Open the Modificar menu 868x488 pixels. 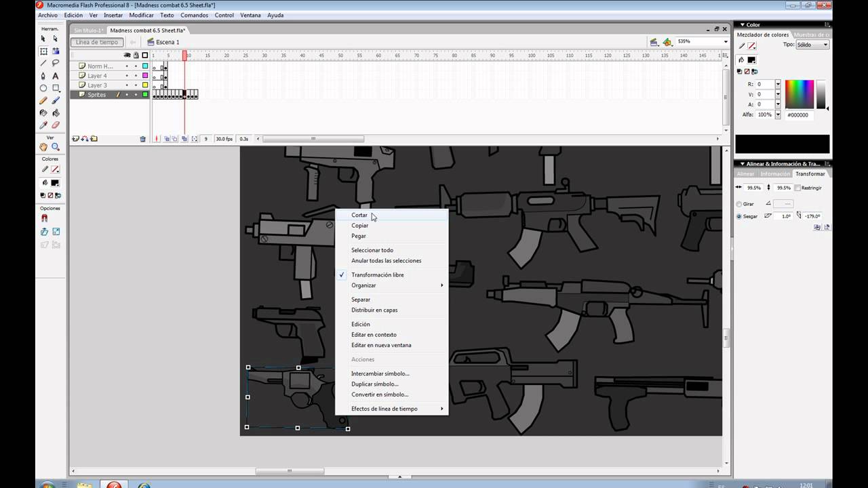(x=141, y=15)
